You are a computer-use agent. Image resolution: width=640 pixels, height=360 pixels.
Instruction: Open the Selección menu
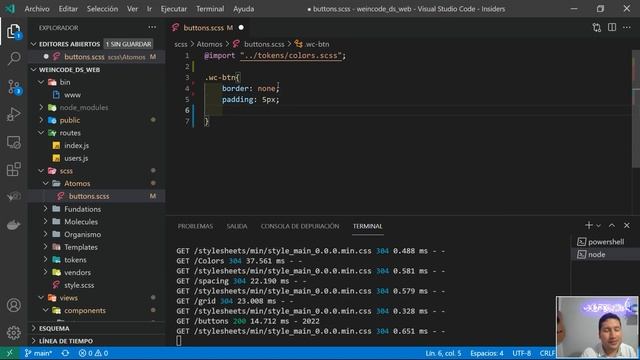click(102, 9)
